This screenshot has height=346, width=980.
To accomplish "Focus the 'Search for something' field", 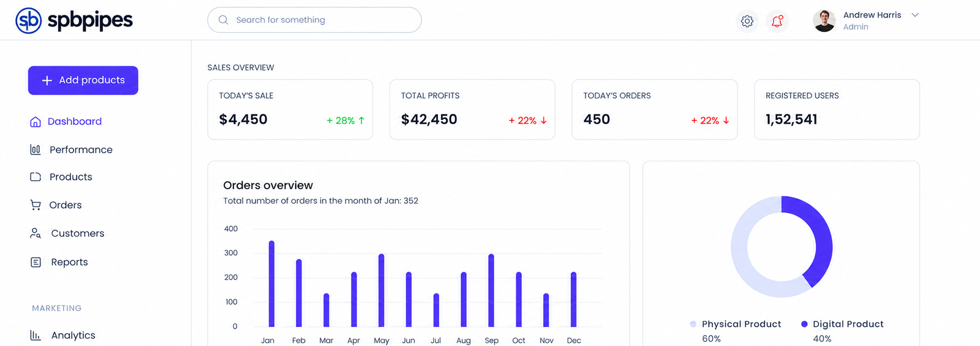I will point(314,20).
